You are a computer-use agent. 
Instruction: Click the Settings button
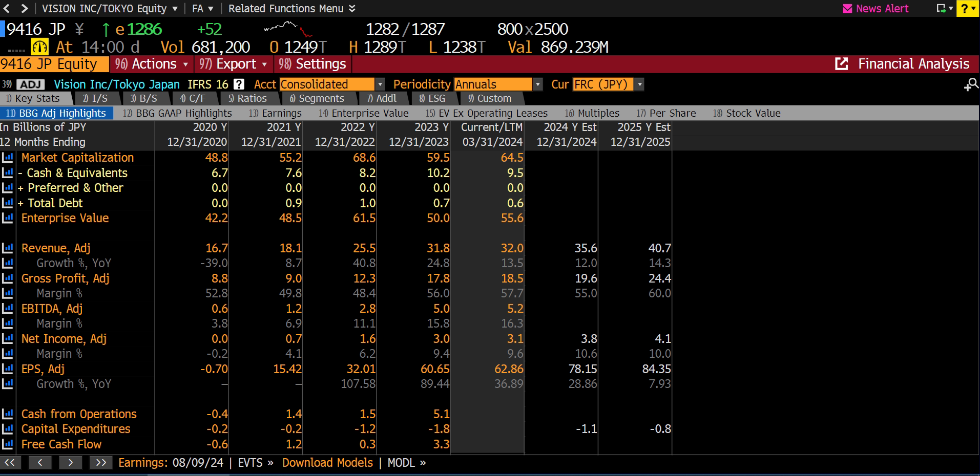tap(312, 64)
